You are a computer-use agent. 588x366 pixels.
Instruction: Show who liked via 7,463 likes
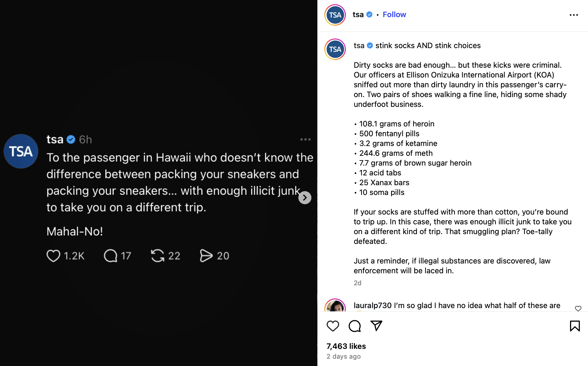[x=346, y=346]
